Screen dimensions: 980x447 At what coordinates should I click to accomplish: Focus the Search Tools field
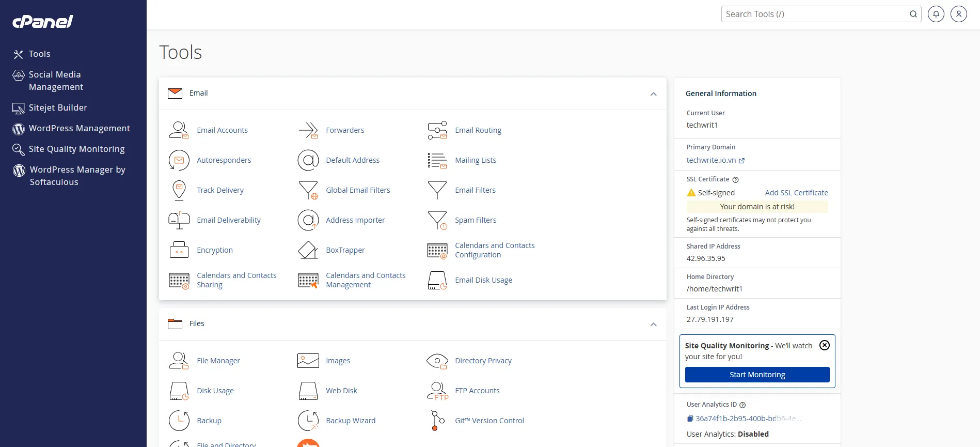tap(815, 14)
